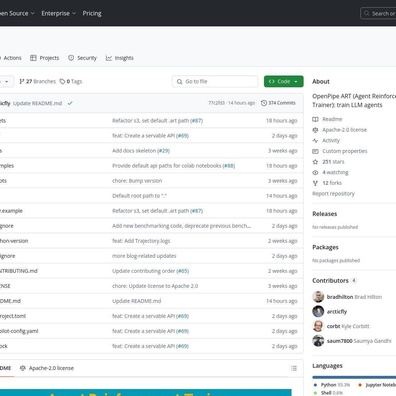Image resolution: width=396 pixels, height=396 pixels.
Task: Expand the Enterprise menu
Action: click(x=59, y=13)
